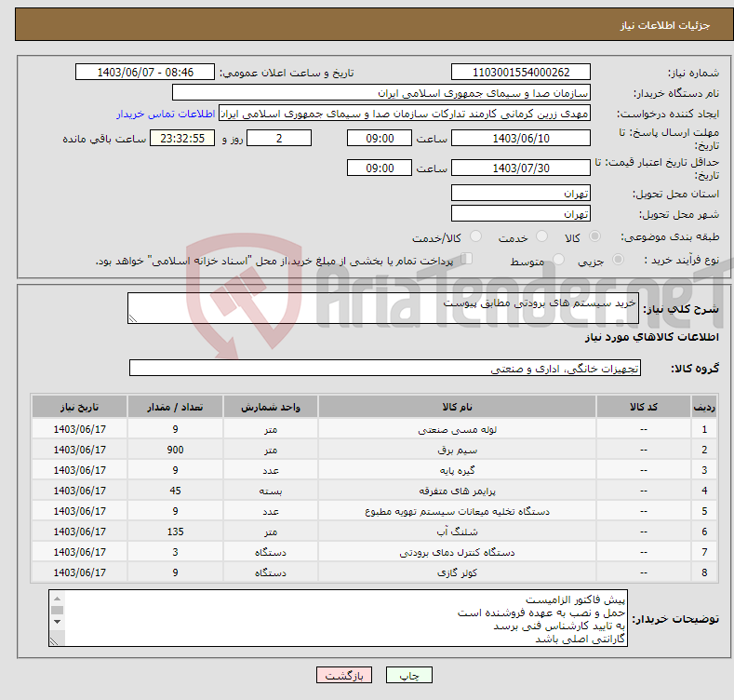Click quantity 3 in دستگاه کنترل دمای row

[x=175, y=552]
